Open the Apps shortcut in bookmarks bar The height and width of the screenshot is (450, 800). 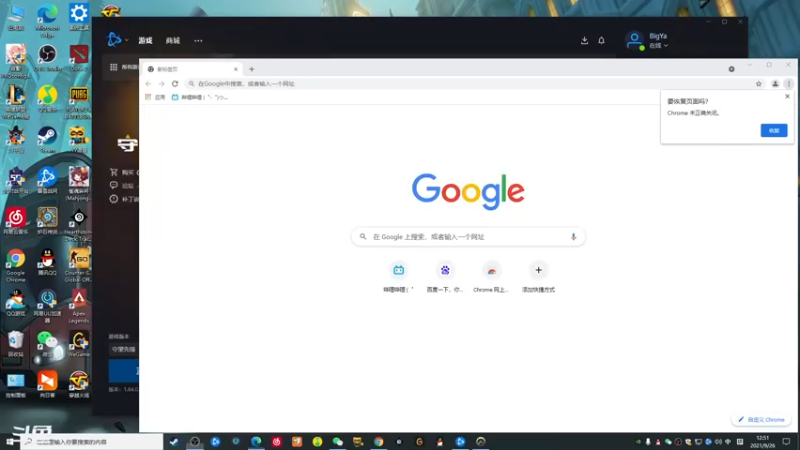pos(155,97)
